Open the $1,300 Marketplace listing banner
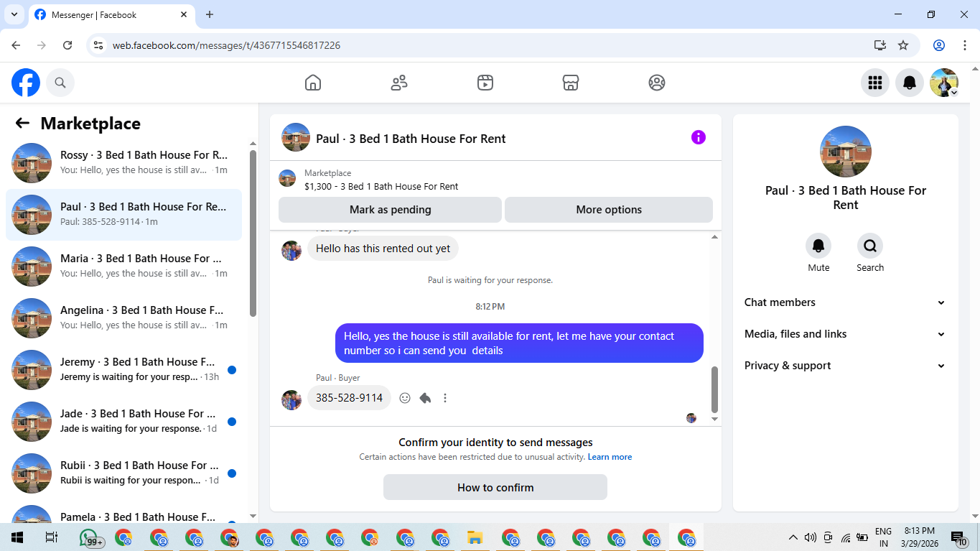This screenshot has width=980, height=551. point(495,180)
